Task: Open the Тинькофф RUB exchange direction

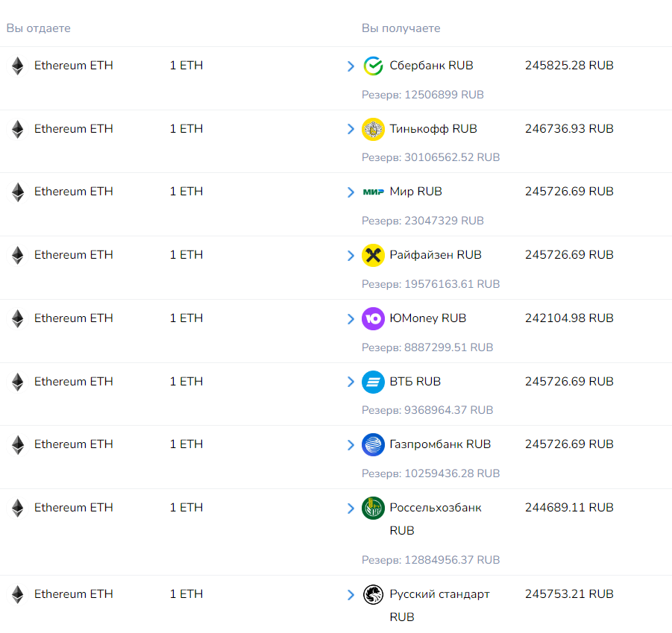Action: (x=433, y=128)
